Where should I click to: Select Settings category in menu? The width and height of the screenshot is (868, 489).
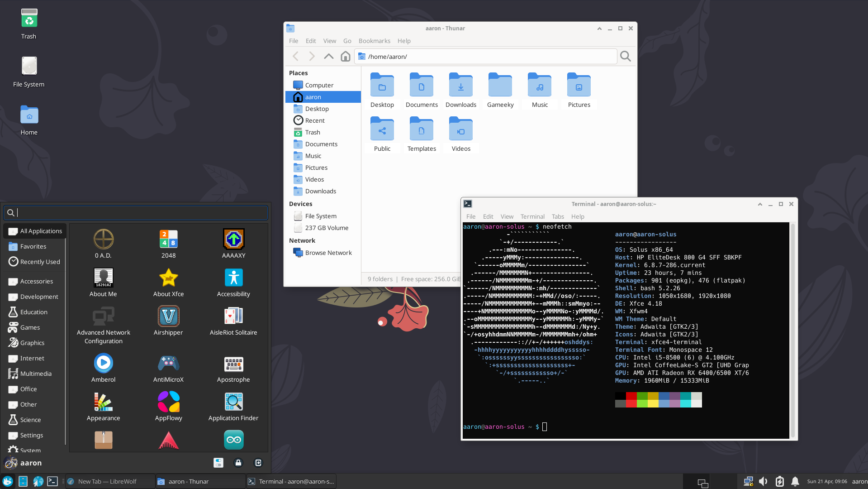click(x=35, y=435)
